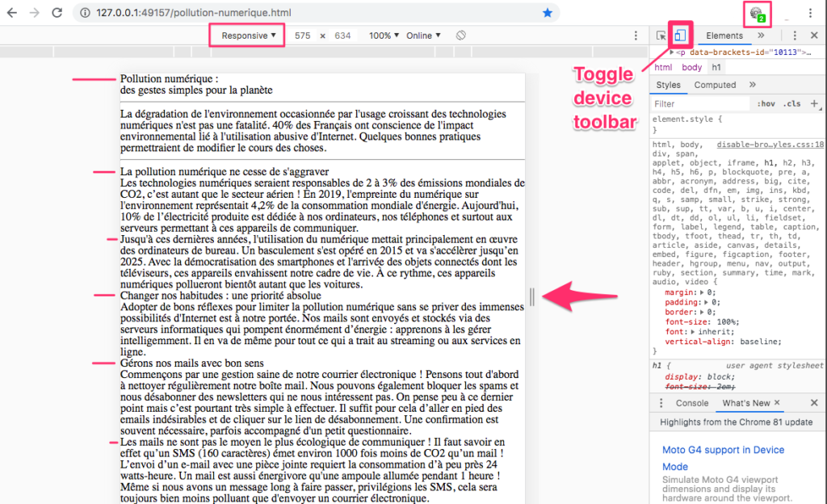The image size is (827, 504).
Task: Open DevTools customize three-dot menu
Action: 795,36
